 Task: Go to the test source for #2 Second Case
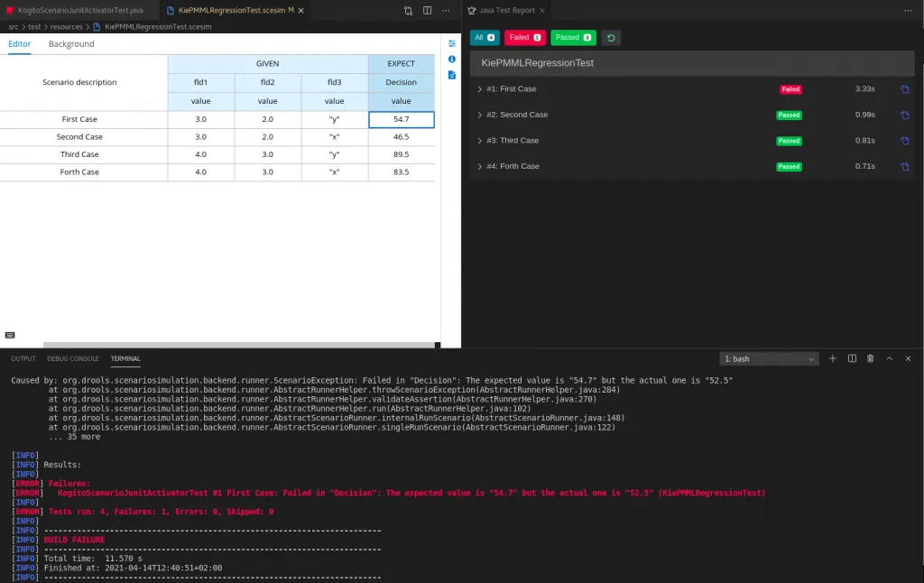(904, 115)
